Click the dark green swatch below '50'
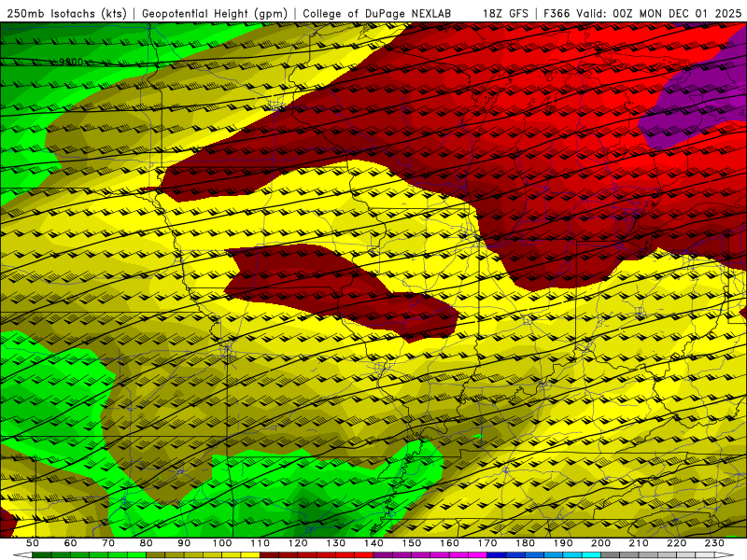747x560 pixels. [42, 555]
